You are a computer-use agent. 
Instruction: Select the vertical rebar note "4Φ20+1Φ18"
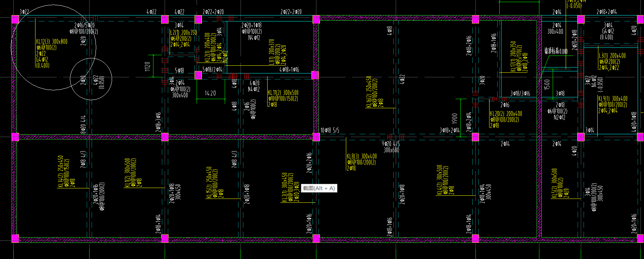pos(634,122)
